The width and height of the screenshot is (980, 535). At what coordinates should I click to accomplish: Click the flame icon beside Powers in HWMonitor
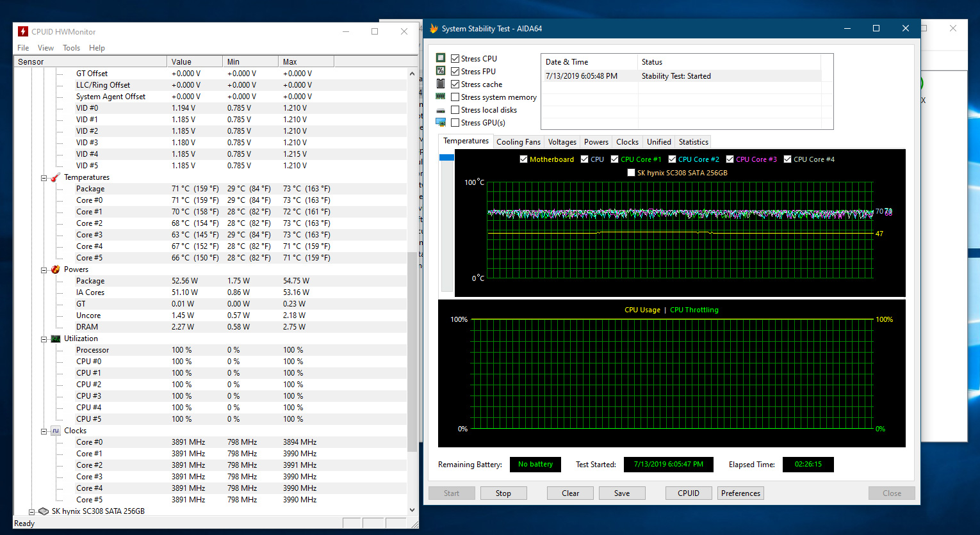tap(56, 269)
